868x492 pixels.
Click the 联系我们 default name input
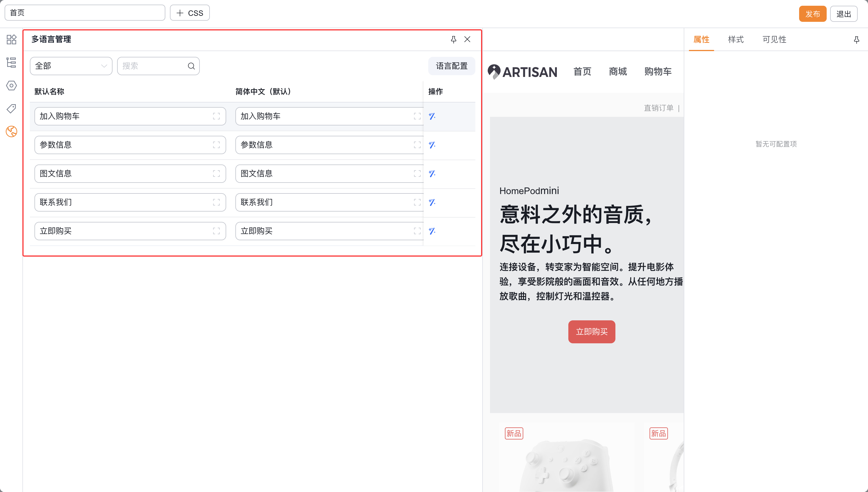pos(130,202)
